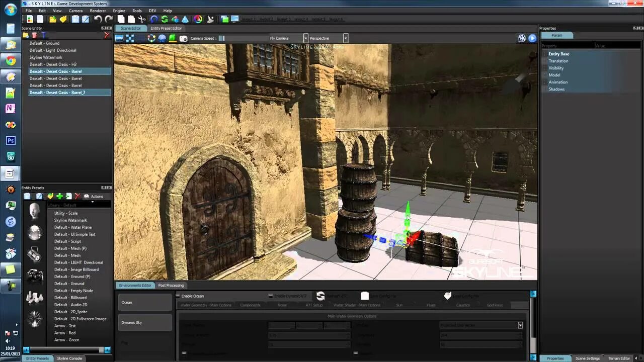Click the Environments Editor vertical scrollbar
This screenshot has height=362, width=644.
[533, 325]
